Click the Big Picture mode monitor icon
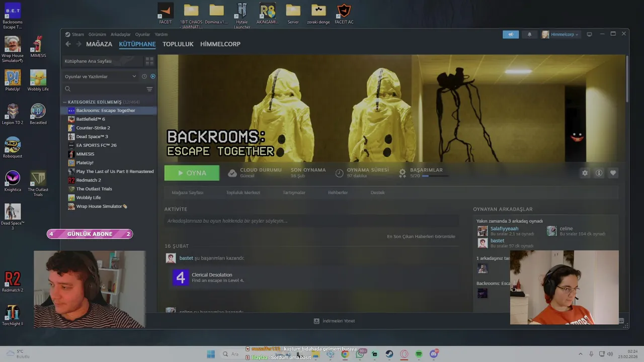Screen dimensions: 644x362 [589, 34]
